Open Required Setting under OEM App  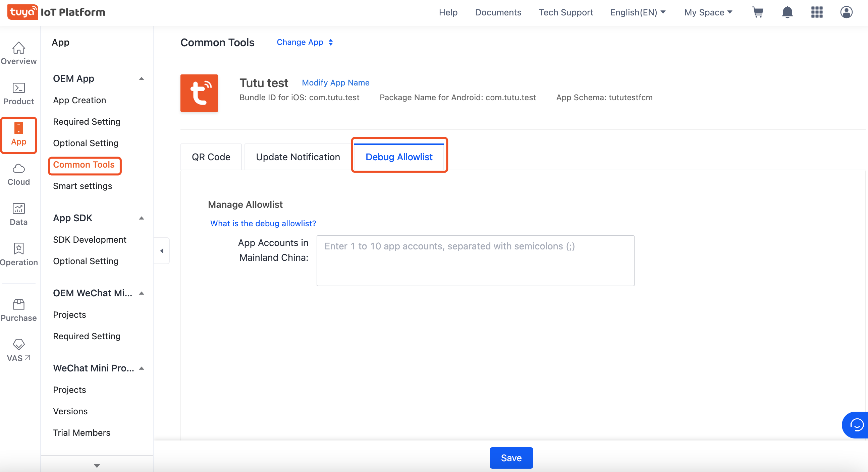(87, 122)
